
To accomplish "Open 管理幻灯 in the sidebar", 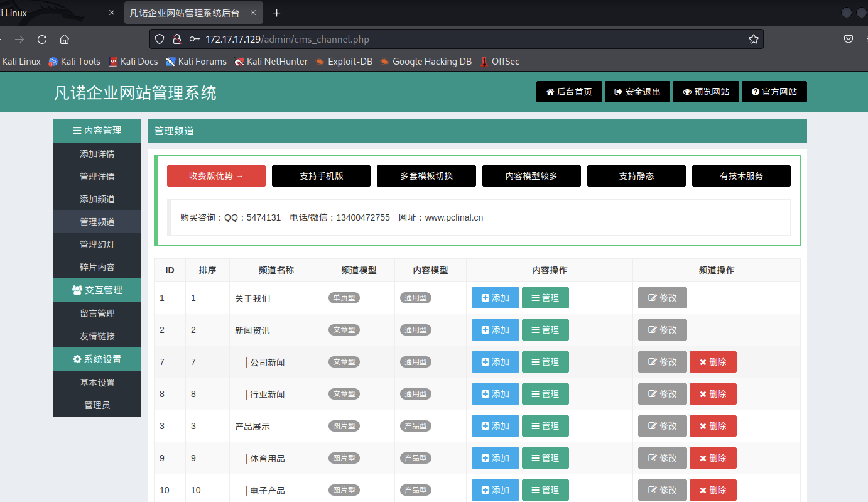I will click(97, 244).
